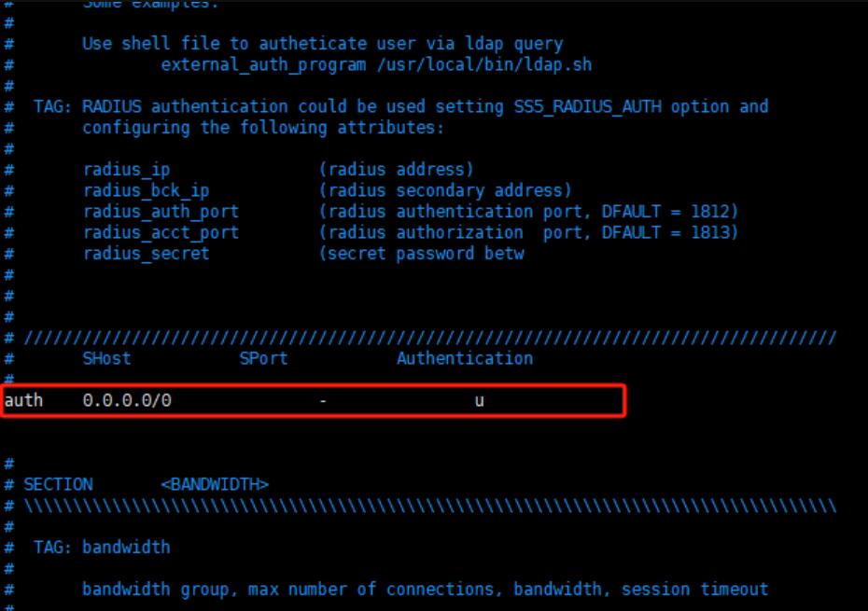Click the SHost column header
868x611 pixels.
pos(113,358)
